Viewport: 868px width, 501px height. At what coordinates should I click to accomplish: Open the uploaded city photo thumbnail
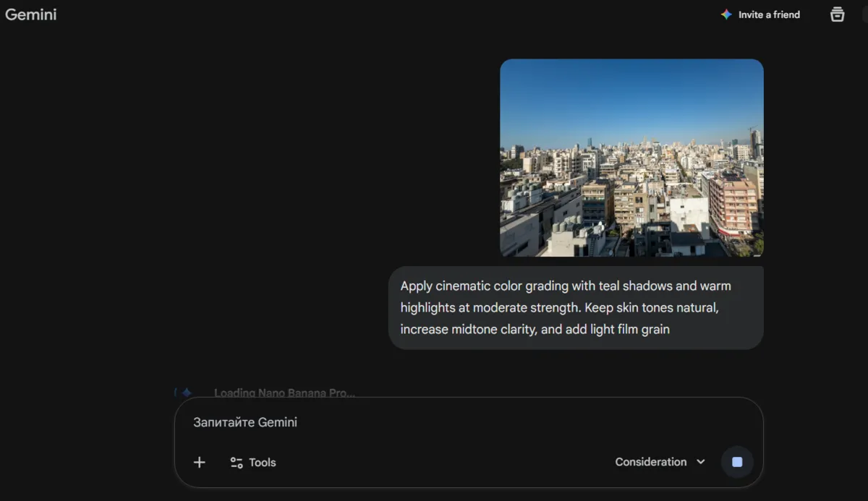(x=631, y=158)
